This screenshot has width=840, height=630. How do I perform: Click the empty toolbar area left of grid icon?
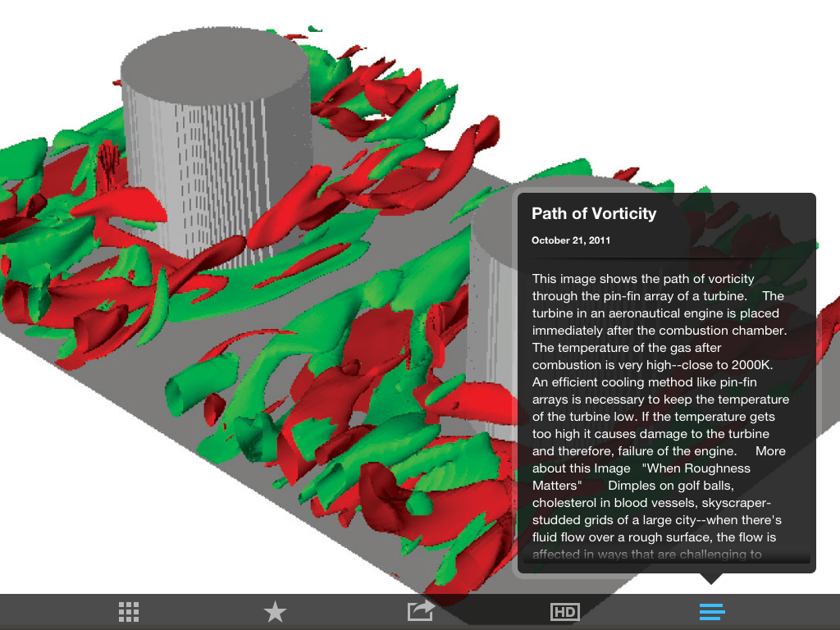tap(49, 612)
